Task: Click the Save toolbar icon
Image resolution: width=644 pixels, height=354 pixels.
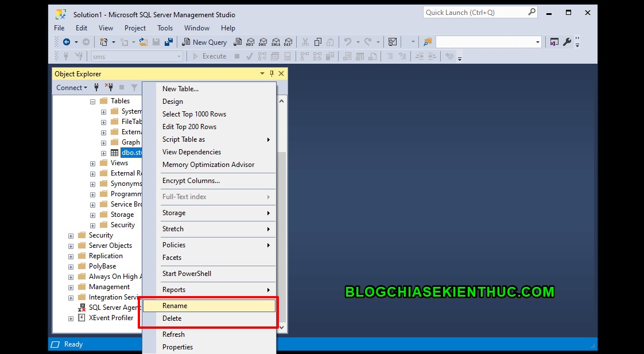Action: click(x=156, y=42)
